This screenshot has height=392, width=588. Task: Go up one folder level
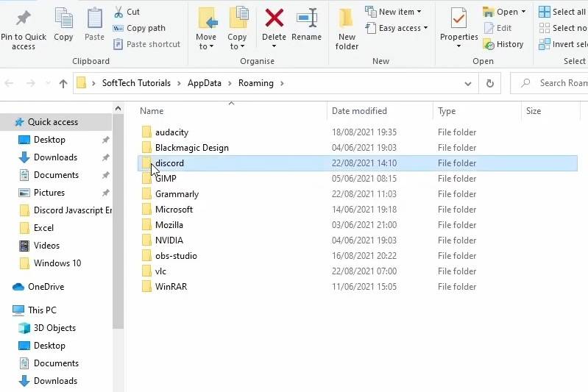pos(63,84)
